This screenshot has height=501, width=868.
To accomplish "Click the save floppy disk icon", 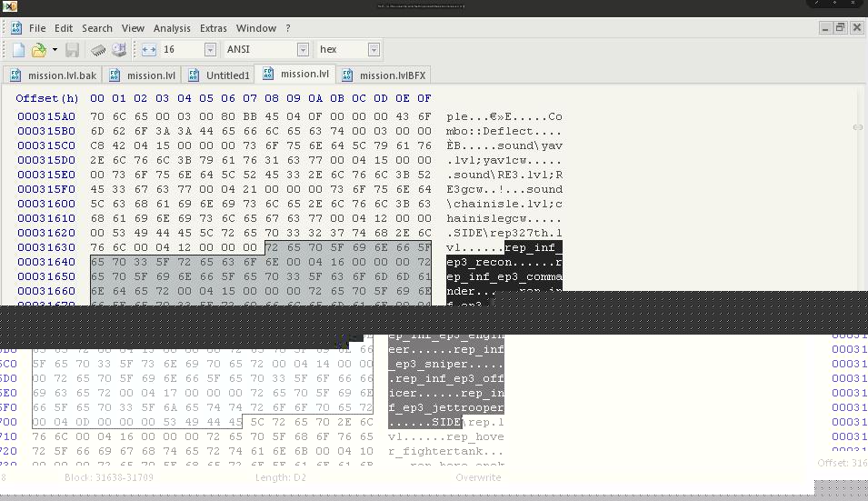I will click(72, 50).
